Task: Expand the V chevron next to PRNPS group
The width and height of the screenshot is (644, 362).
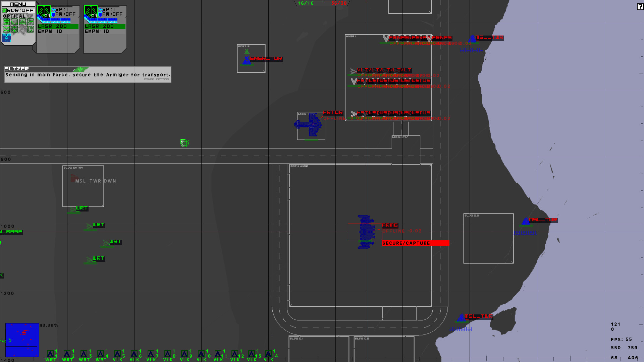Action: (x=386, y=39)
